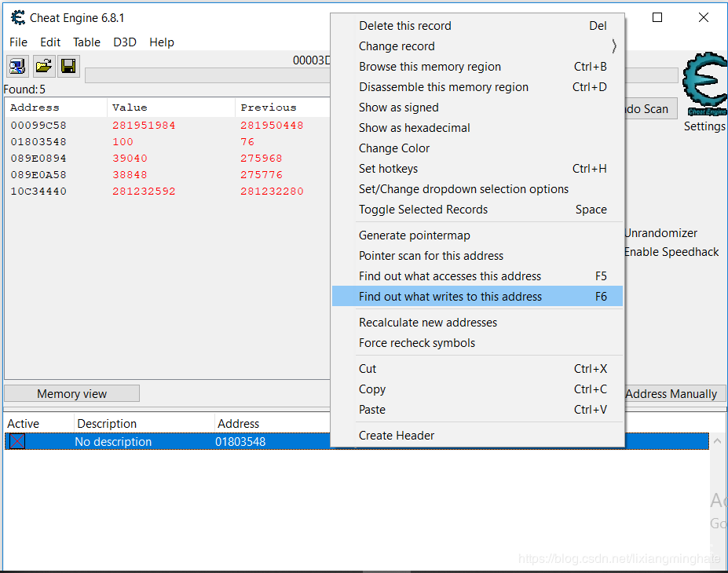This screenshot has height=573, width=728.
Task: Select Force recheck symbols
Action: click(477, 343)
